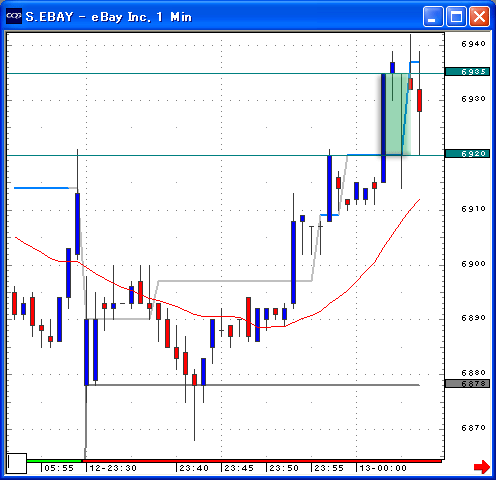The height and width of the screenshot is (480, 496).
Task: Click the 13-00:00 time axis label
Action: (383, 468)
